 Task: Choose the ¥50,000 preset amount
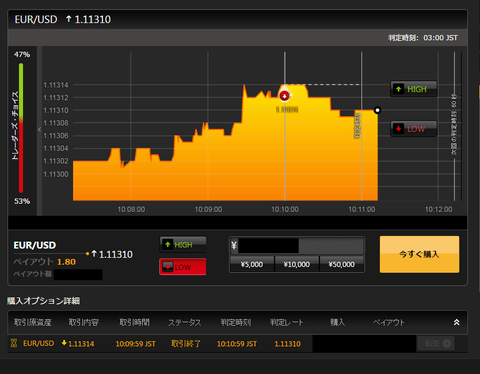point(342,264)
